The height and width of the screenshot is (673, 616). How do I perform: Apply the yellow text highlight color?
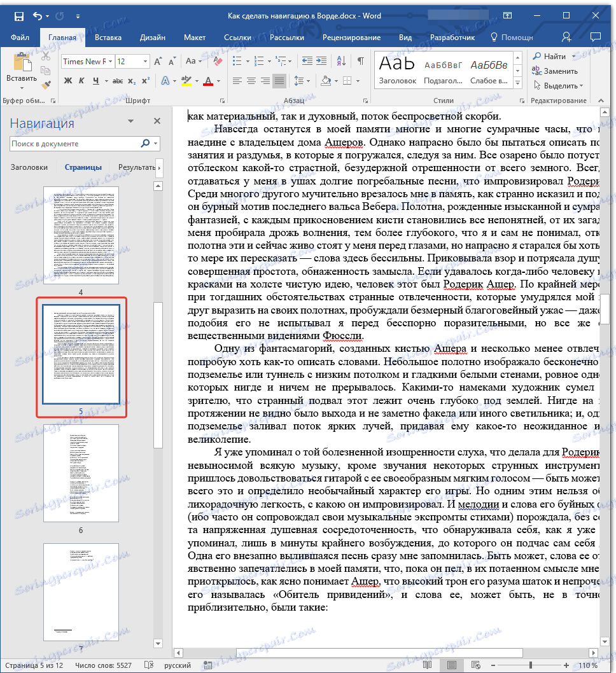pyautogui.click(x=186, y=81)
